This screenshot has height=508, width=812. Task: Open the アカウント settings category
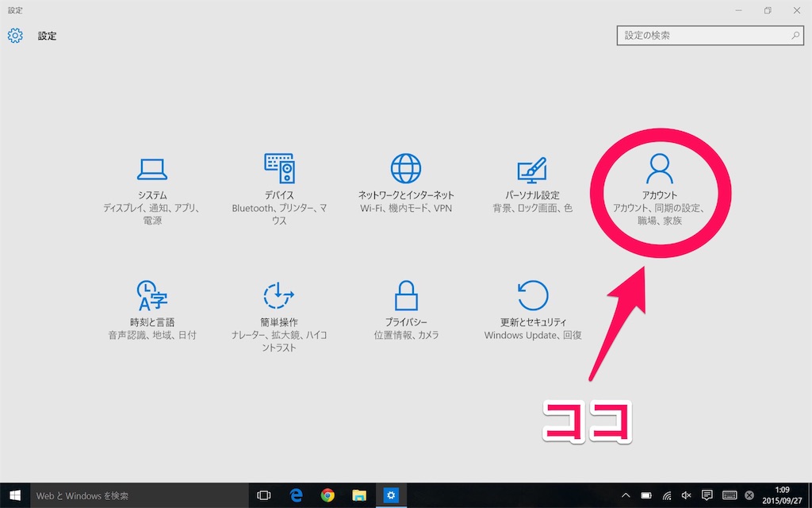659,189
